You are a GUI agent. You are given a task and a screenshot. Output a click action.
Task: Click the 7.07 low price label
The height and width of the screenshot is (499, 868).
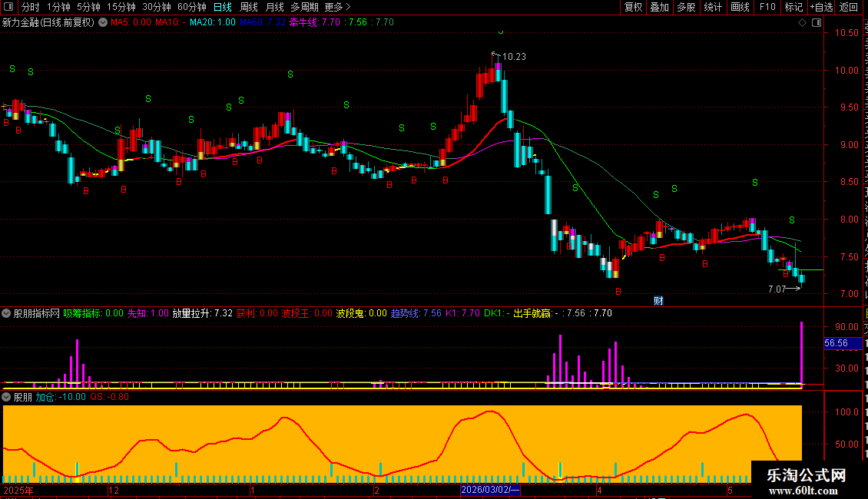click(x=777, y=289)
